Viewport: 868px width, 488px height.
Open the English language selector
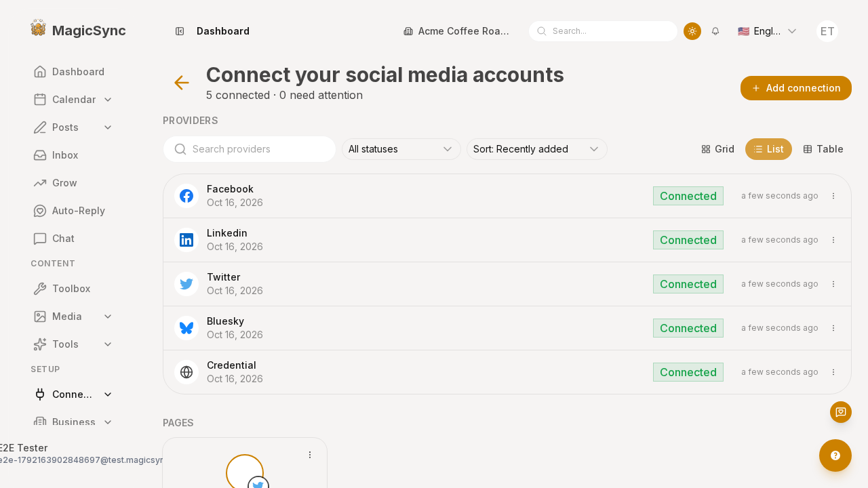click(767, 31)
